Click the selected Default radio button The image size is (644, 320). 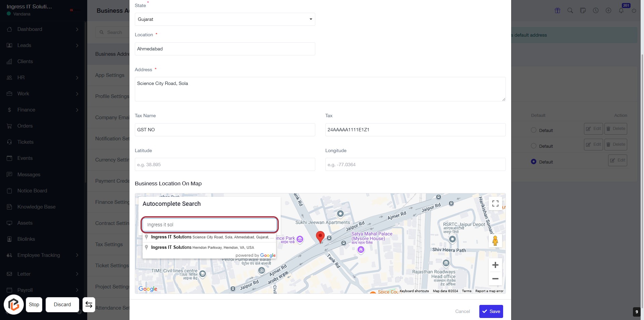click(534, 162)
